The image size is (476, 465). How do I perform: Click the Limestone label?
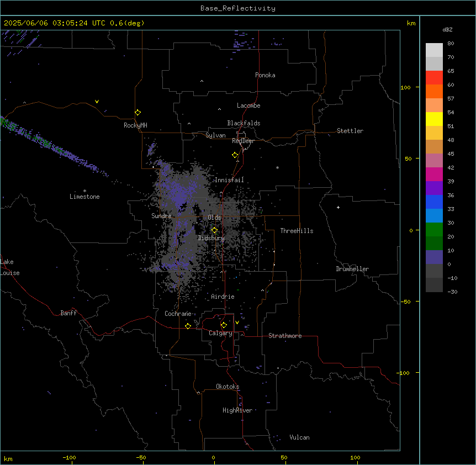(84, 197)
